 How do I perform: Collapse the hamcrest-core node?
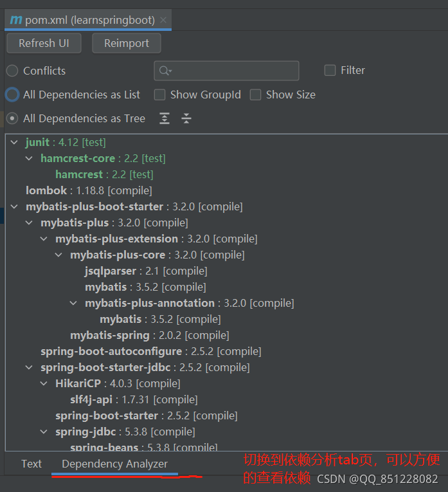coord(29,158)
